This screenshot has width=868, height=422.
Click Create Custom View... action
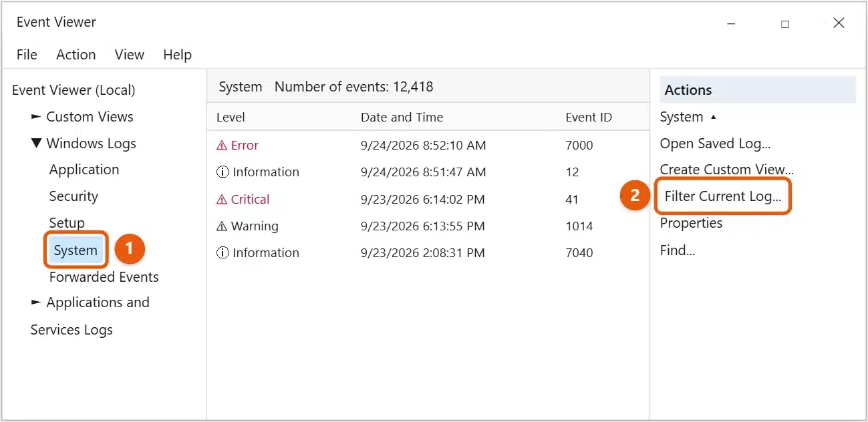pyautogui.click(x=727, y=170)
